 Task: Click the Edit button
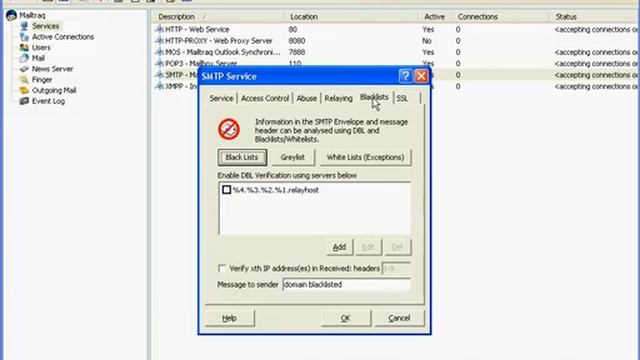click(368, 247)
